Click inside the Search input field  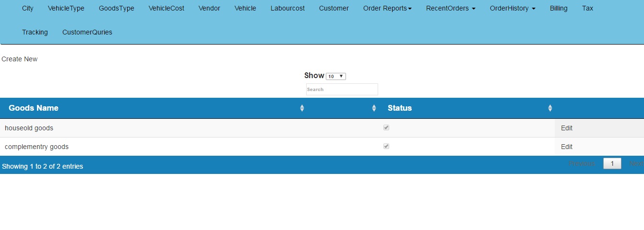342,90
